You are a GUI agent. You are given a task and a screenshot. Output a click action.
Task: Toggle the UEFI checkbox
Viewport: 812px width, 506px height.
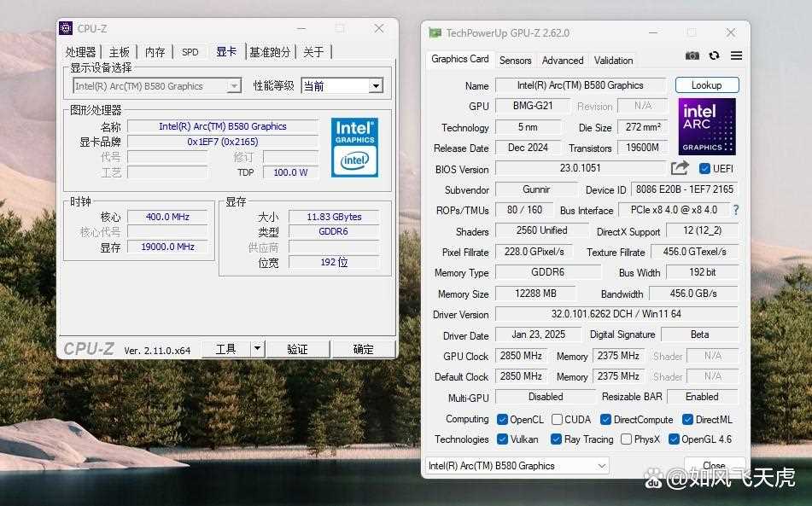703,168
